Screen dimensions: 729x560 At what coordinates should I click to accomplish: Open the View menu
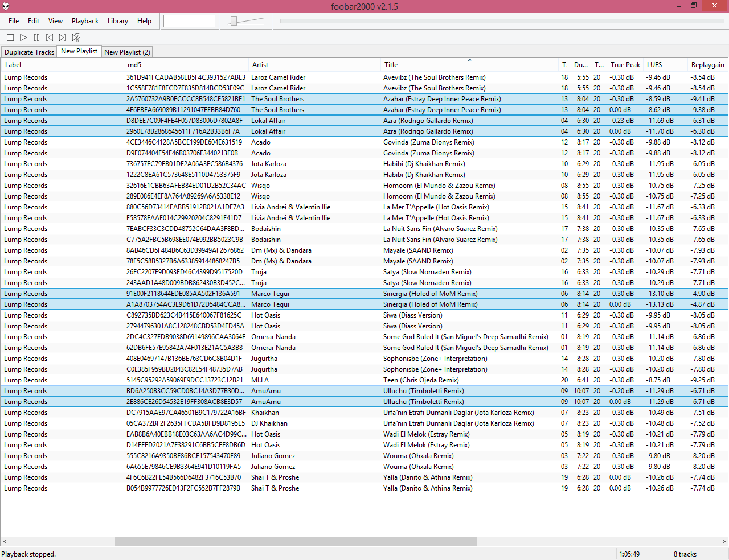[55, 21]
